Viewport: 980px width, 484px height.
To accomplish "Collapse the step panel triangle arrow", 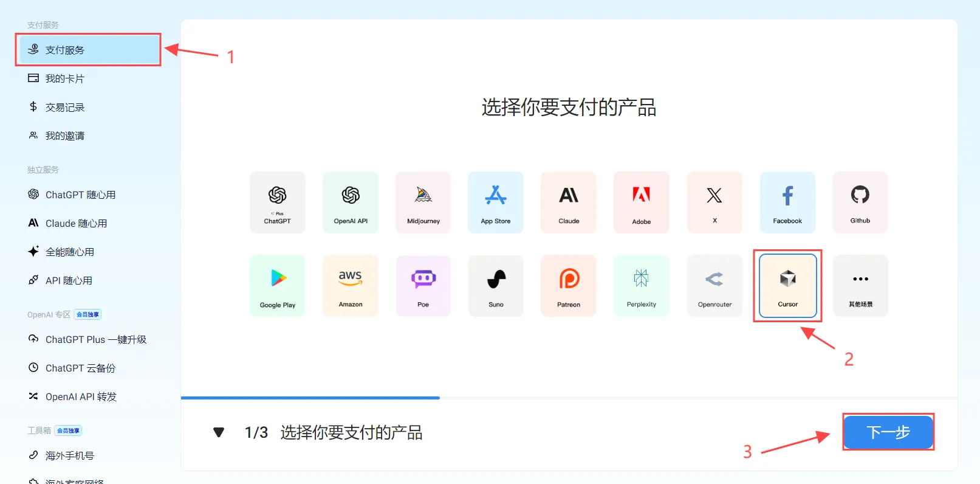I will pyautogui.click(x=219, y=432).
